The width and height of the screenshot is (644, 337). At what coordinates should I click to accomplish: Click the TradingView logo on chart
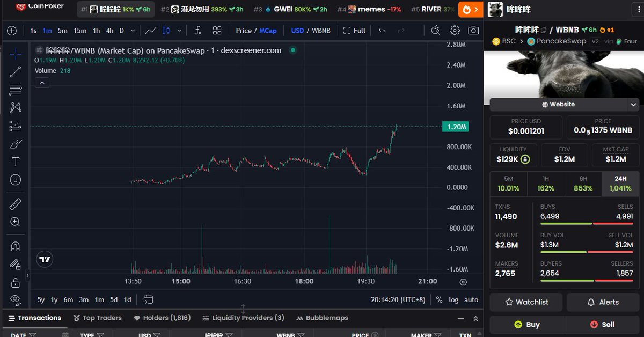(x=45, y=259)
